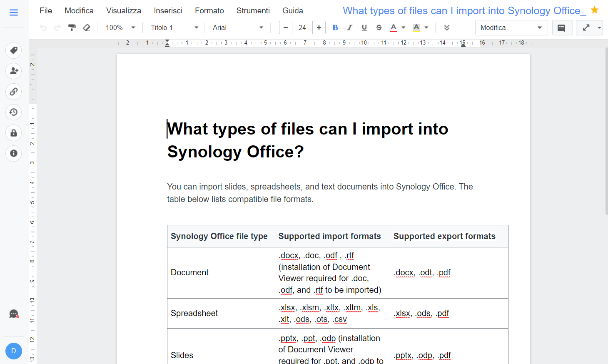Screen dimensions: 608x364
Task: Click the font size field showing 24
Action: (302, 27)
